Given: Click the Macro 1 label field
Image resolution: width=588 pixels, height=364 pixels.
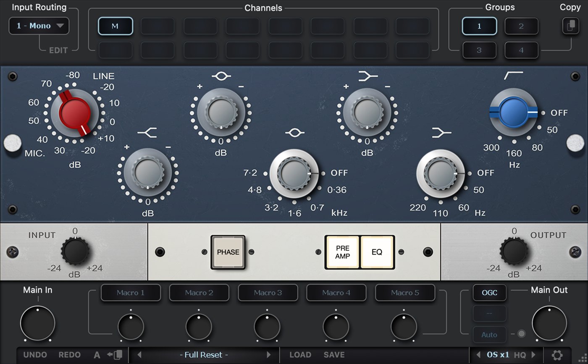Looking at the screenshot, I should point(131,293).
